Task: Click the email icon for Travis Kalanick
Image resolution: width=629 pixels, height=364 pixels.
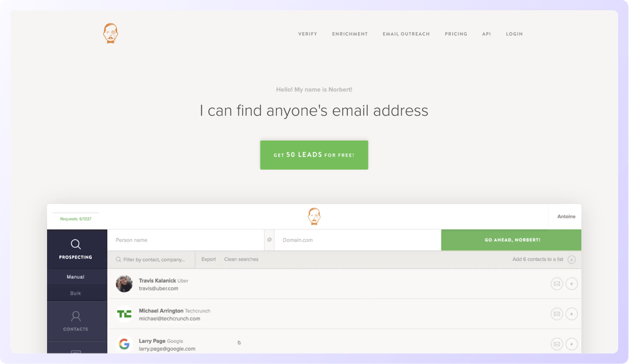Action: [556, 284]
